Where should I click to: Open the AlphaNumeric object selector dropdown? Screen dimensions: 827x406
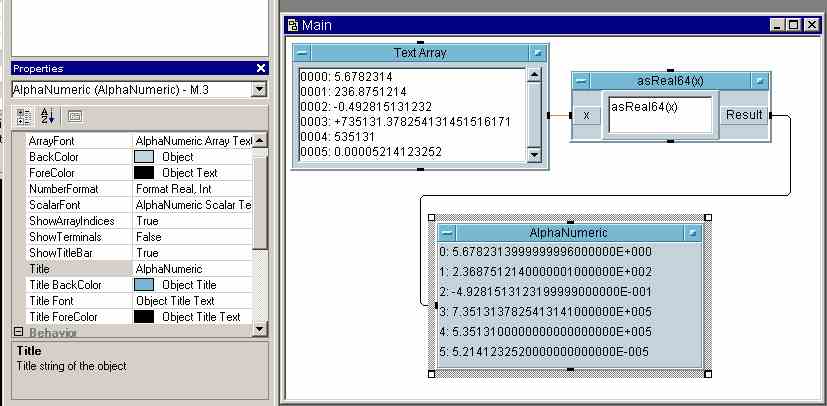259,90
